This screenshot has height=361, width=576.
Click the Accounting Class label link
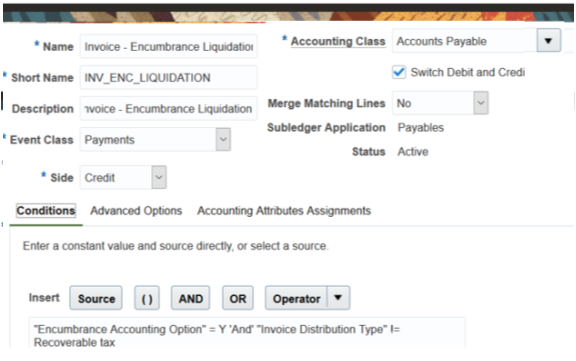pyautogui.click(x=338, y=41)
